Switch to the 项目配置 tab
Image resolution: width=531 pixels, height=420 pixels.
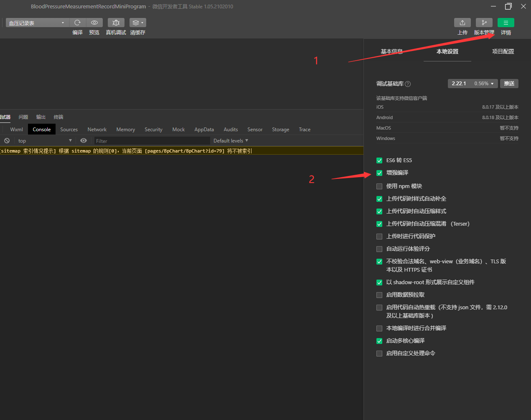[503, 51]
